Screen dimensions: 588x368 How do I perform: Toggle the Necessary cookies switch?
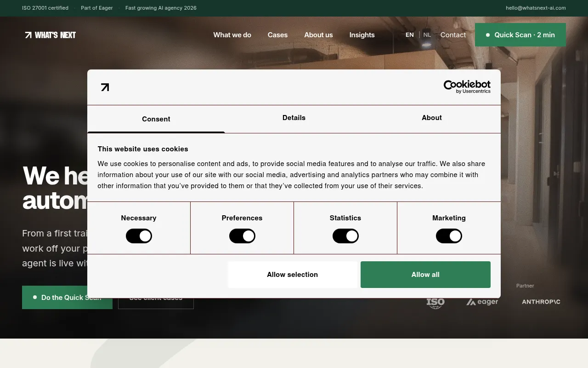pyautogui.click(x=139, y=236)
